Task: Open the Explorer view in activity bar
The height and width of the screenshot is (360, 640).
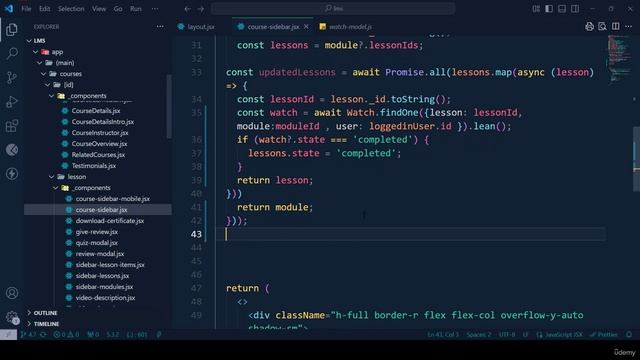Action: point(12,29)
